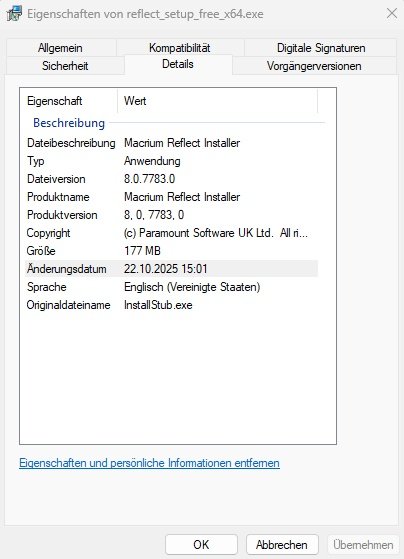
Task: Select the Originaldateiname InstallStub.exe row
Action: [172, 305]
